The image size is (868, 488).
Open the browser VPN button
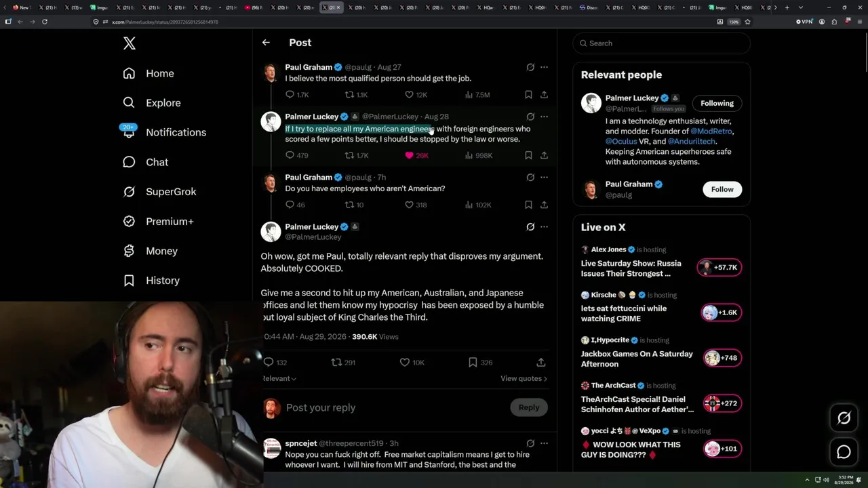(x=804, y=22)
